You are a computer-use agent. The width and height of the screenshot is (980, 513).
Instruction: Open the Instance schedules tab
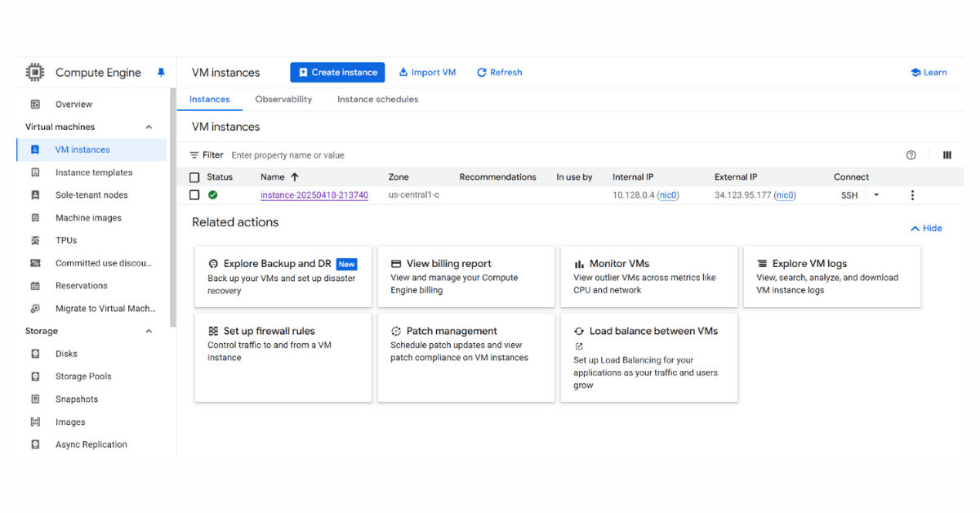(x=377, y=99)
